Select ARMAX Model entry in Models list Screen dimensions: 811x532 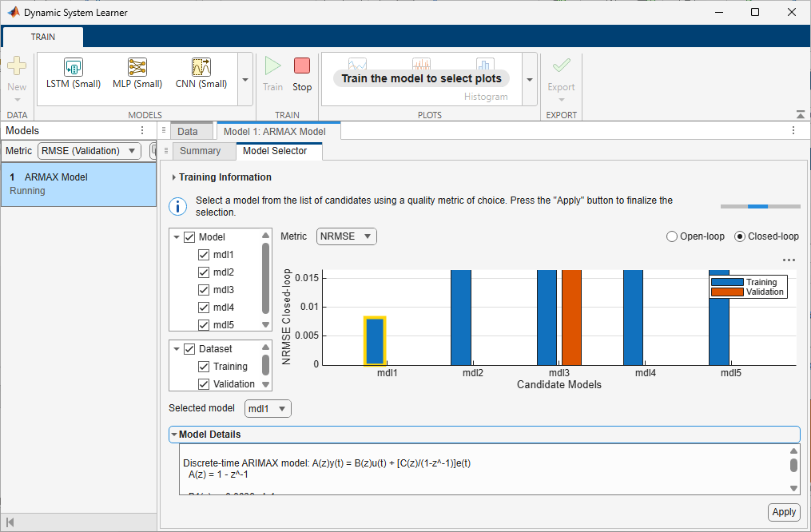78,184
